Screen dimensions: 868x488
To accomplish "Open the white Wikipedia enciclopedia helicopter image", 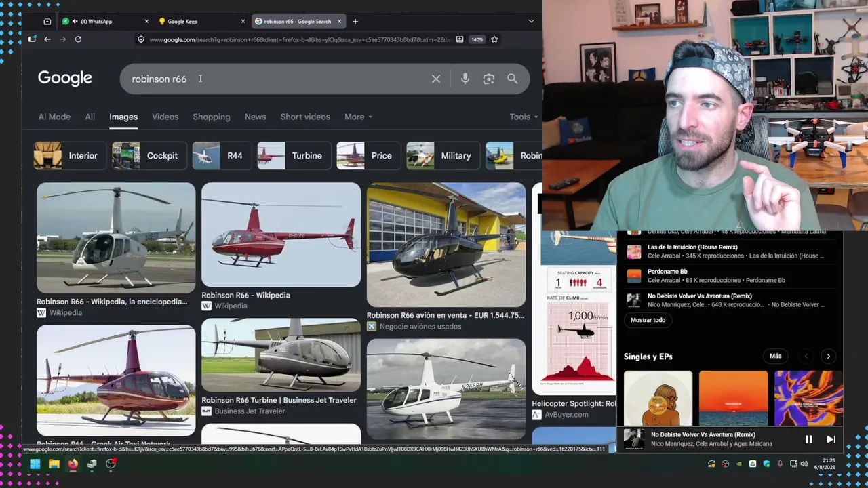I will point(116,238).
